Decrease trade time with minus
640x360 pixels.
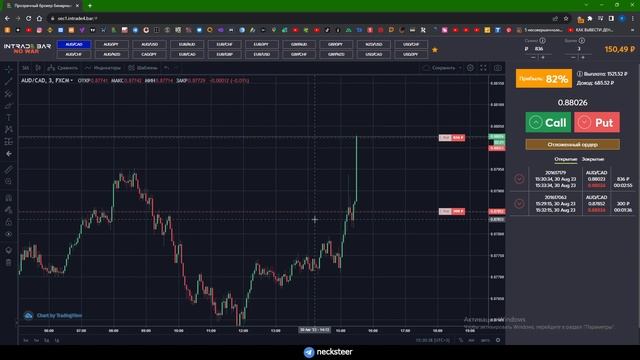pyautogui.click(x=573, y=58)
